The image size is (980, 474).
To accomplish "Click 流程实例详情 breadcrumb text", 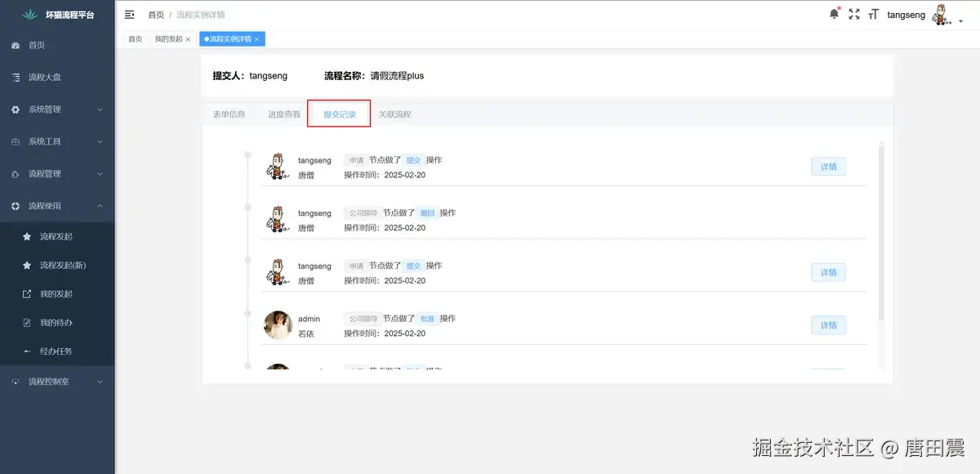I will point(201,15).
